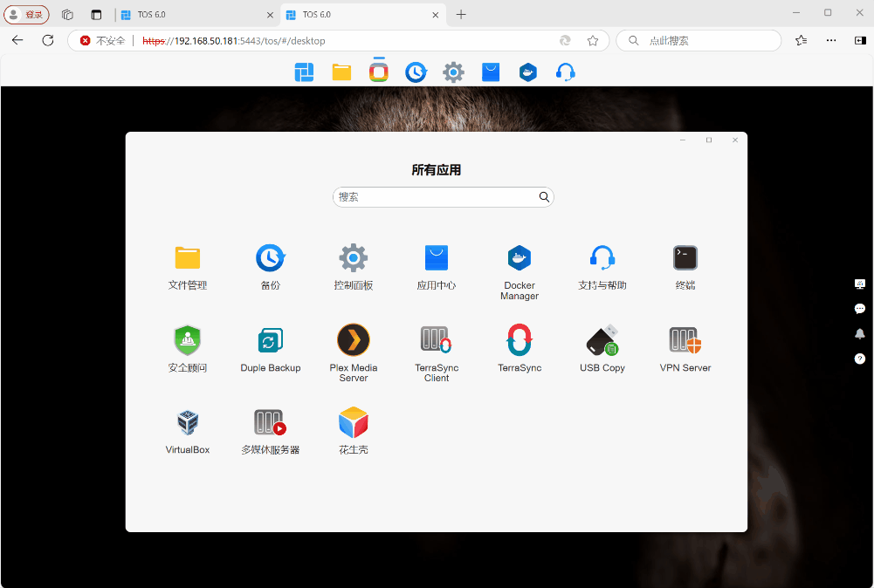Maximize the 所有应用 window
Screen dimensions: 874x588
pyautogui.click(x=709, y=140)
